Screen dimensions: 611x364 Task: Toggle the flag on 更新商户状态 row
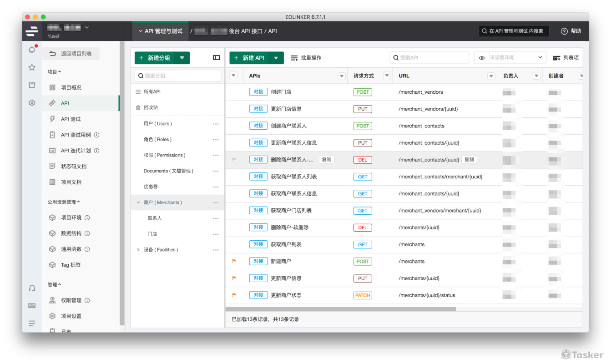[234, 295]
